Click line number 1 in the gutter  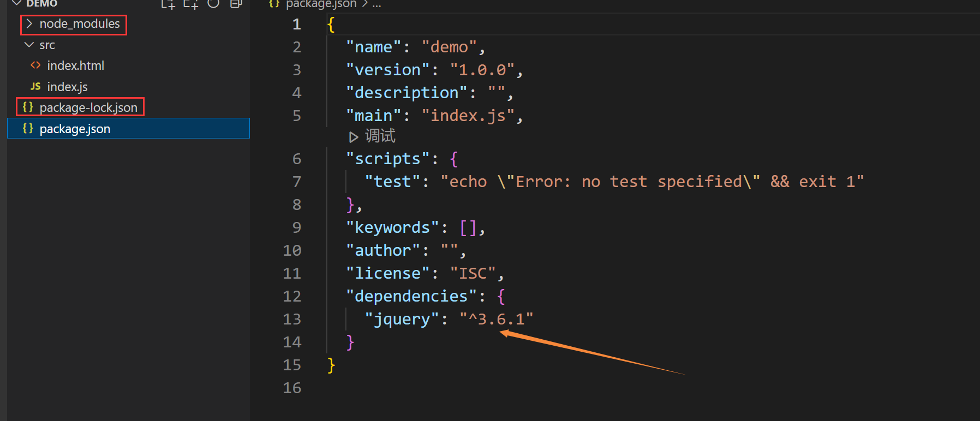tap(297, 24)
